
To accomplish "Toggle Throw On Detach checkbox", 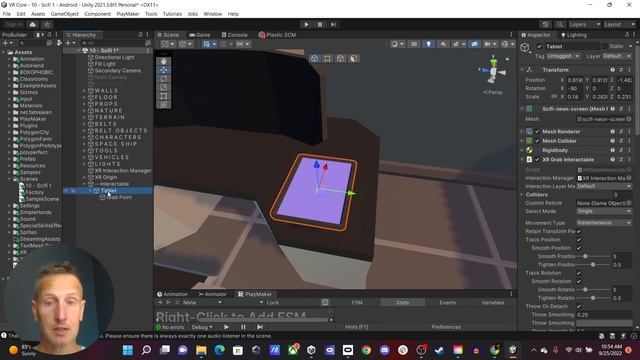I will tap(579, 306).
